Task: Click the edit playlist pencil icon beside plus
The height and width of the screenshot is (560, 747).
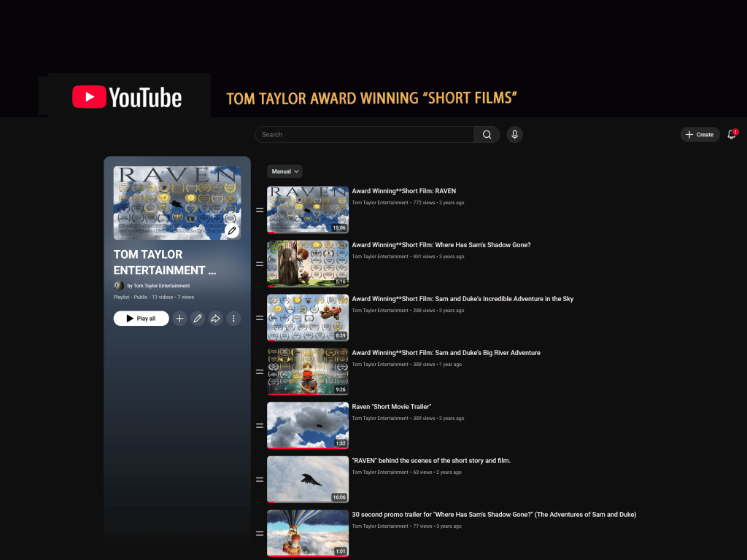Action: [198, 319]
